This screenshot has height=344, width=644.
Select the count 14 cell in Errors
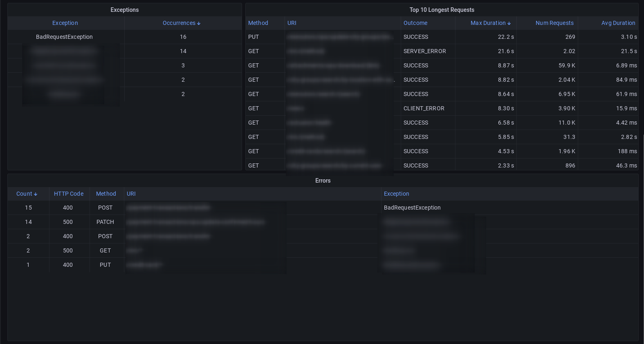[x=28, y=222]
